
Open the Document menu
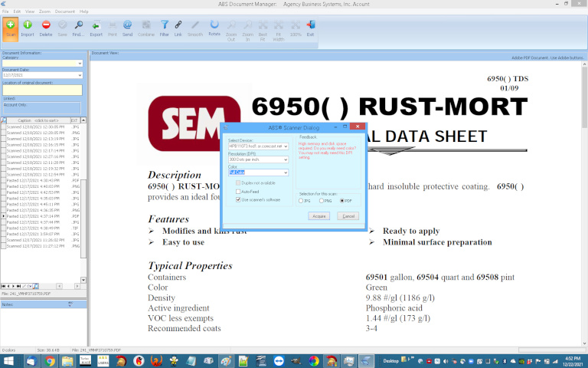[65, 11]
